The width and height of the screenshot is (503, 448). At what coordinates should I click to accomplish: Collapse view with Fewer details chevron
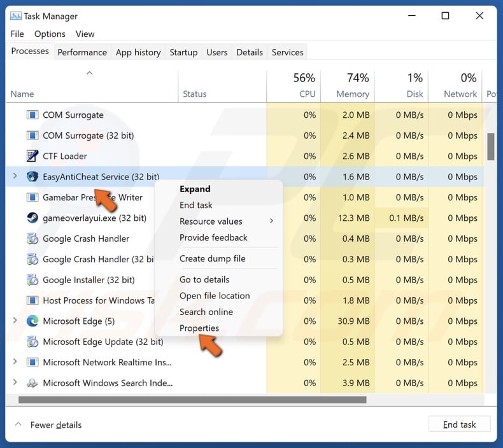pyautogui.click(x=18, y=424)
